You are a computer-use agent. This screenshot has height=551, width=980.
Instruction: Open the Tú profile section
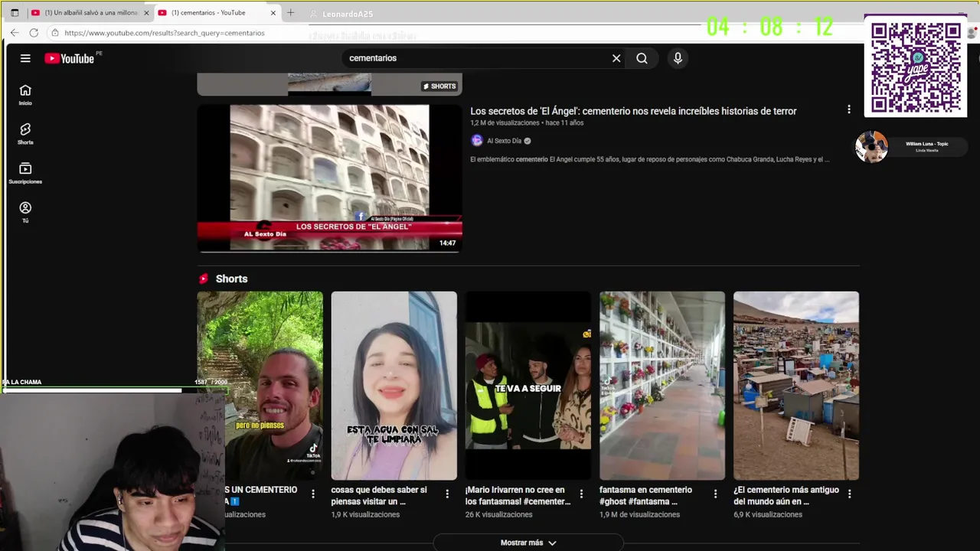coord(25,213)
